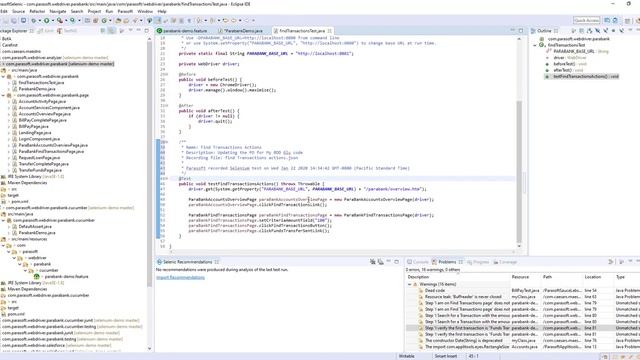Open the Package Explorer view menu chevron
Image resolution: width=640 pixels, height=360 pixels.
(131, 31)
